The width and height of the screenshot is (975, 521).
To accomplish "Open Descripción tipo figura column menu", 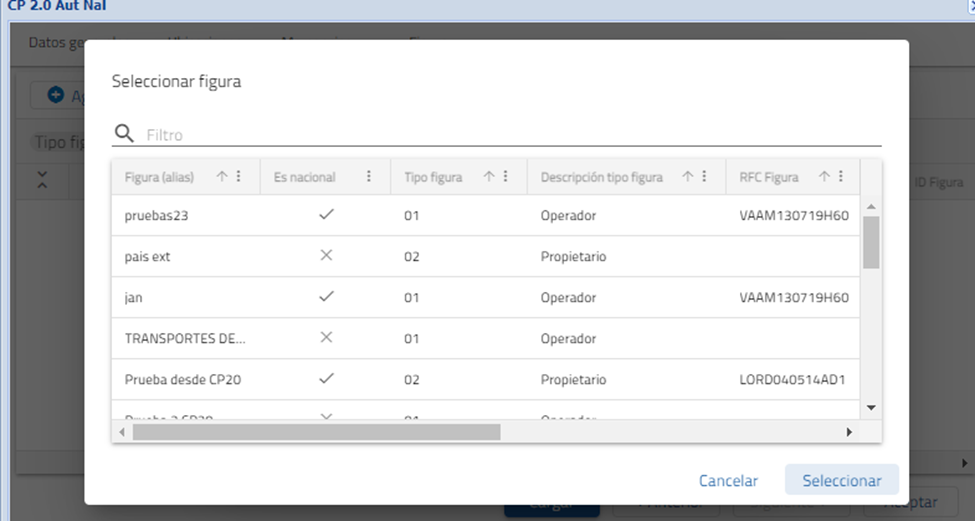I will click(x=704, y=177).
